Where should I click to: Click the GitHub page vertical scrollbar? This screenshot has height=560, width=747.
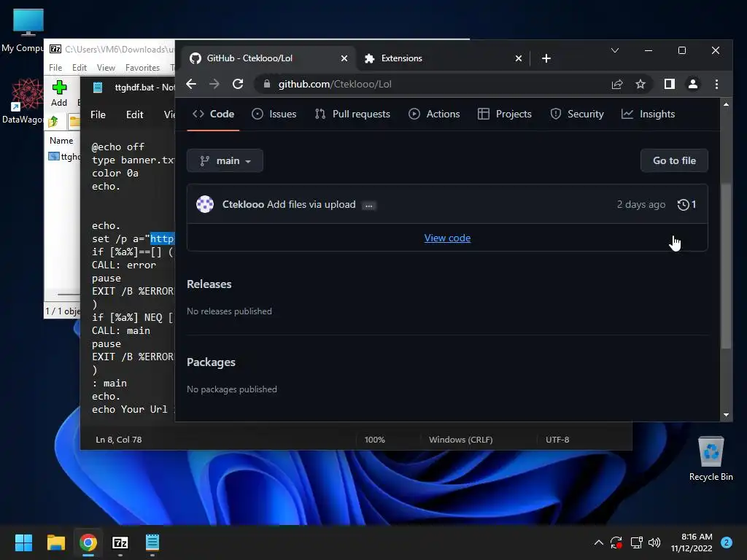pyautogui.click(x=726, y=267)
